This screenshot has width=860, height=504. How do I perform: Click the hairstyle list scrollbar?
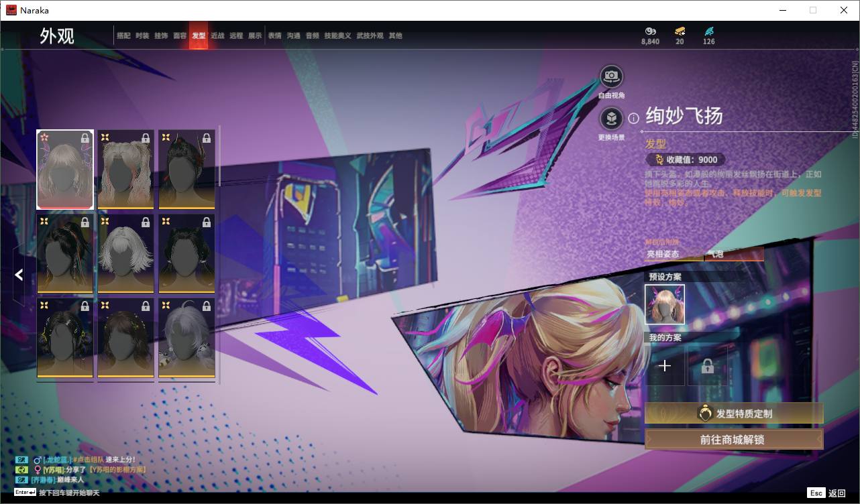point(219,155)
